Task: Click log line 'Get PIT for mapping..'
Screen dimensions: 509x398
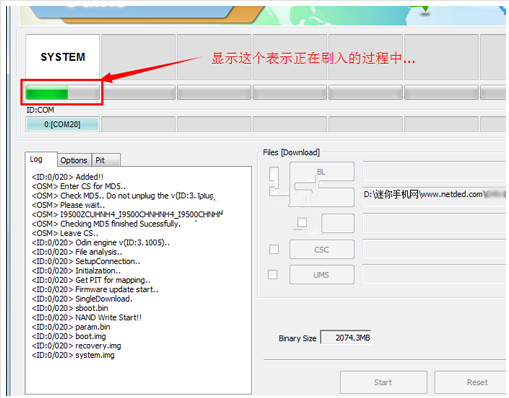Action: 91,280
